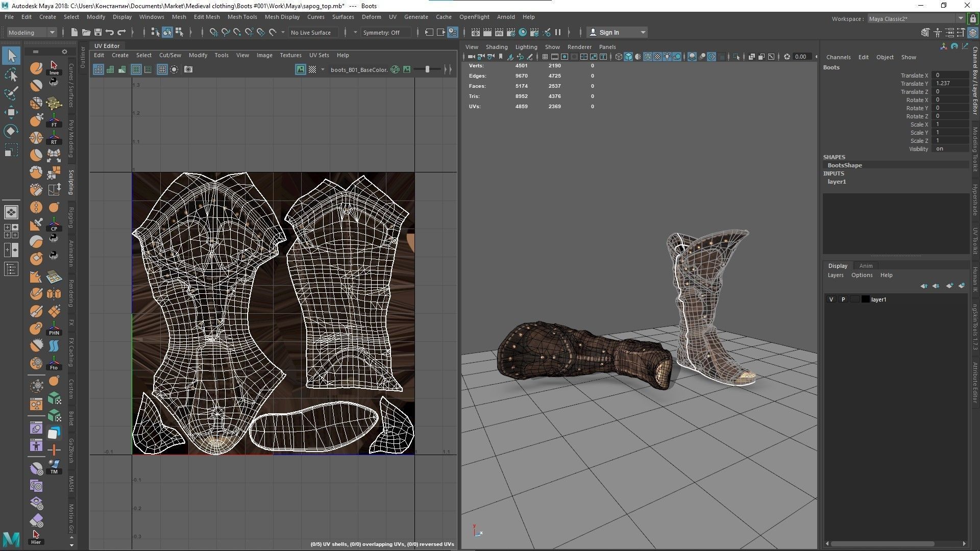Create a new scene from main toolbar
Viewport: 980px width, 551px height.
tap(75, 32)
